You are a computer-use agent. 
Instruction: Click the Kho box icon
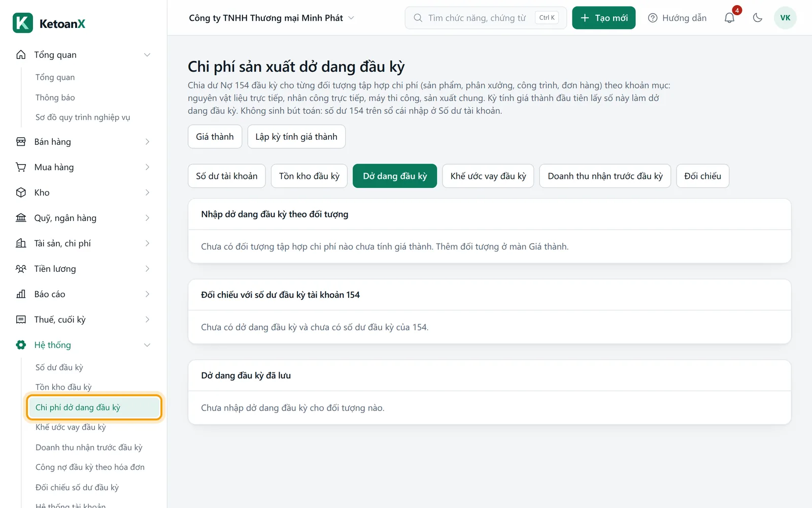point(21,193)
